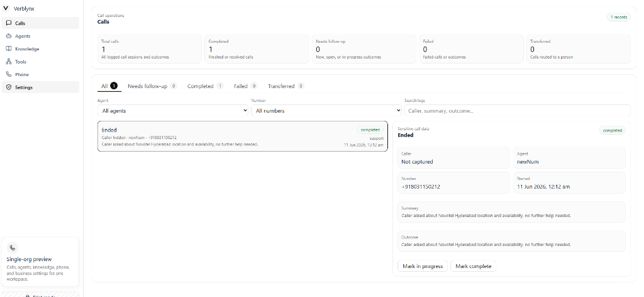Expand the All numbers dropdown
The width and height of the screenshot is (644, 297).
coord(326,111)
